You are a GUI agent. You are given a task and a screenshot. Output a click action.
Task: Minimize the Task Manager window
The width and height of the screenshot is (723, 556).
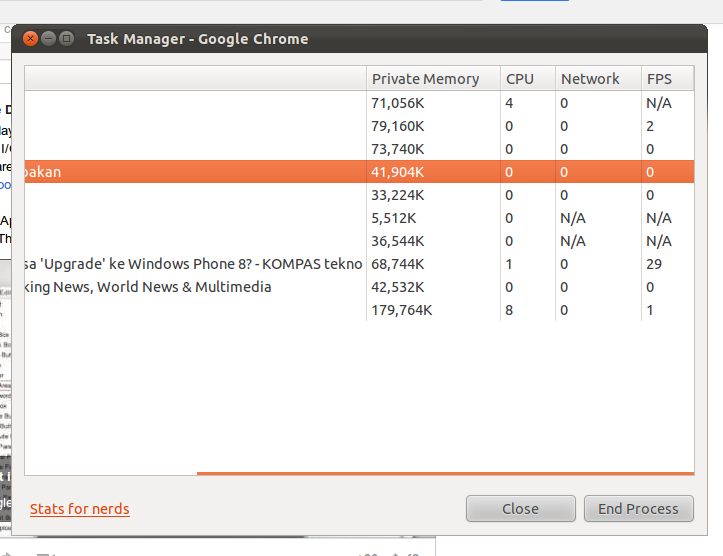click(49, 39)
